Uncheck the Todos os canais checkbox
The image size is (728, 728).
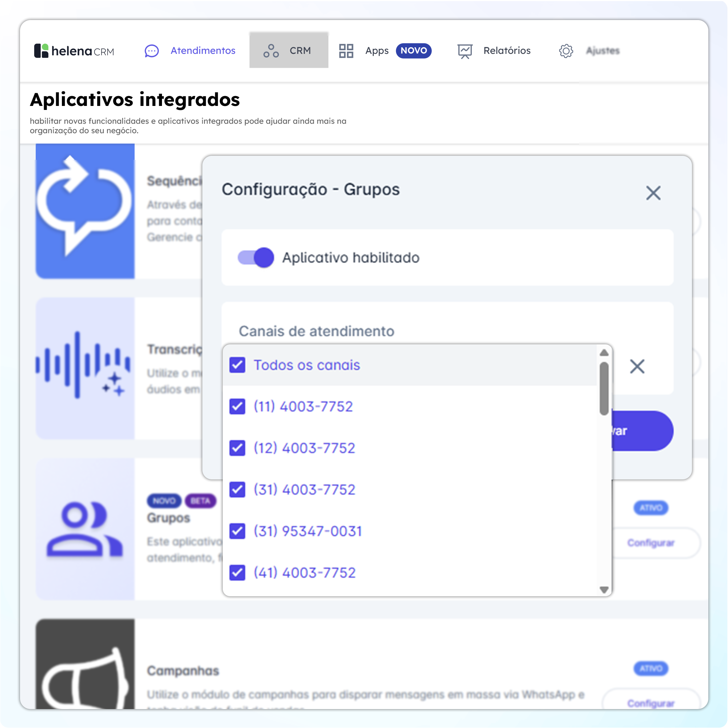tap(237, 365)
